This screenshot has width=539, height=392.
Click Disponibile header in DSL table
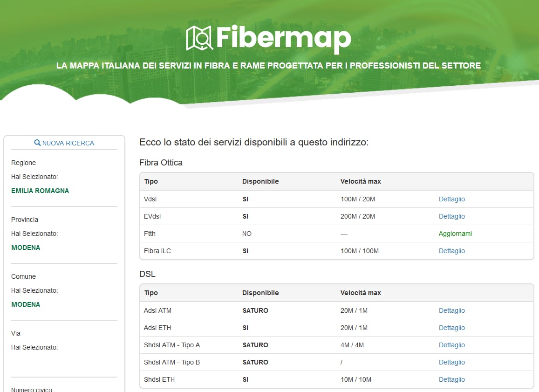260,293
